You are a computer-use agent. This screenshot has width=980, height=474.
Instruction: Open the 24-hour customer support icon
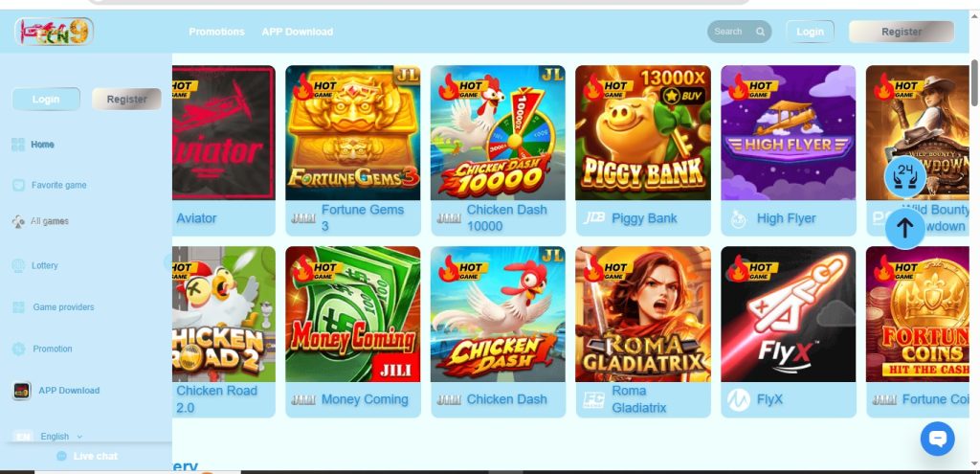click(x=904, y=176)
